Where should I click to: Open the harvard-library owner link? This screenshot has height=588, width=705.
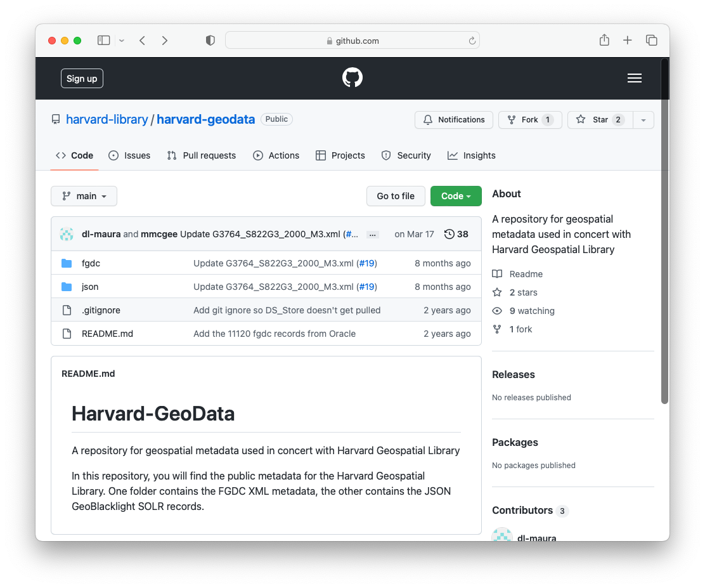coord(107,119)
